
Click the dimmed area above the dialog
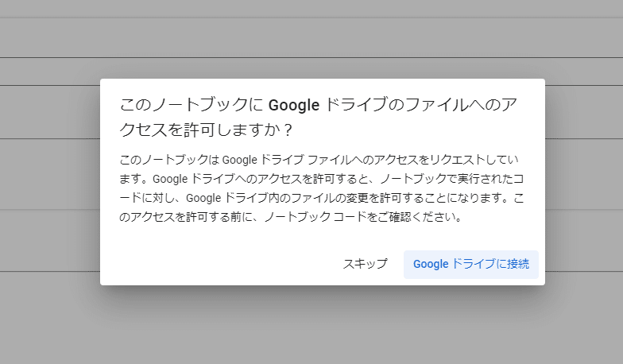311,39
